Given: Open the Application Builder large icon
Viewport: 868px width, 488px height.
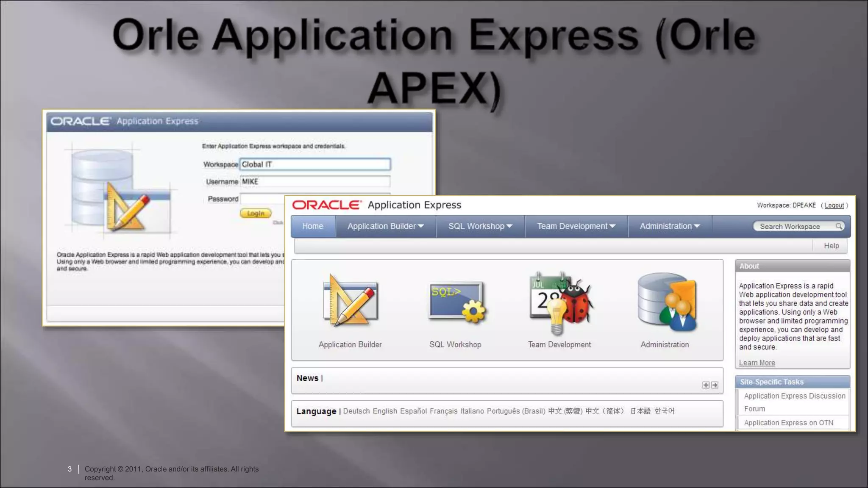Looking at the screenshot, I should pos(350,301).
